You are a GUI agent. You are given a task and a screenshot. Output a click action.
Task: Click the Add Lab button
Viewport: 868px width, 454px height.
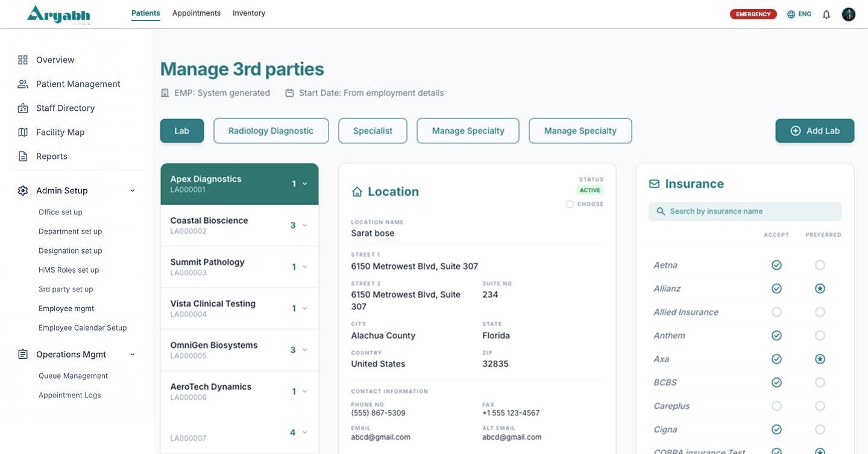(x=815, y=131)
